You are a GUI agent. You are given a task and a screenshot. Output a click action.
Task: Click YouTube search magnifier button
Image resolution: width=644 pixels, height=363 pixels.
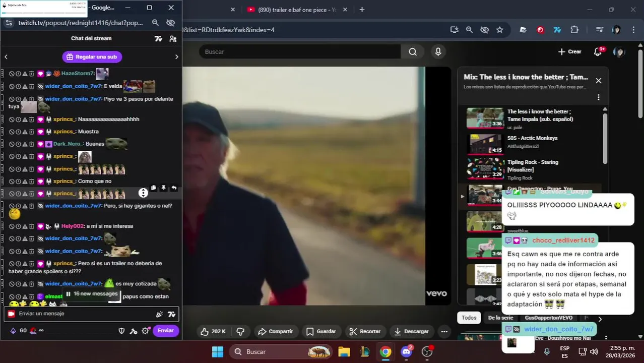coord(413,51)
